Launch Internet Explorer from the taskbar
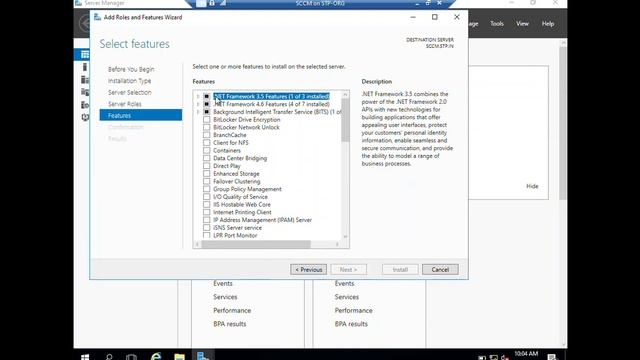This screenshot has height=360, width=640. pos(156,356)
